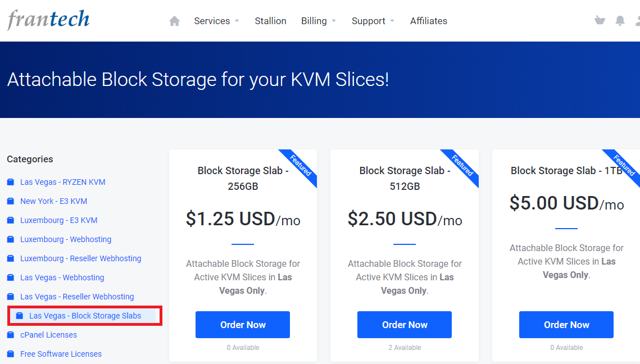Expand the Billing dropdown menu
640x364 pixels.
[x=319, y=21]
